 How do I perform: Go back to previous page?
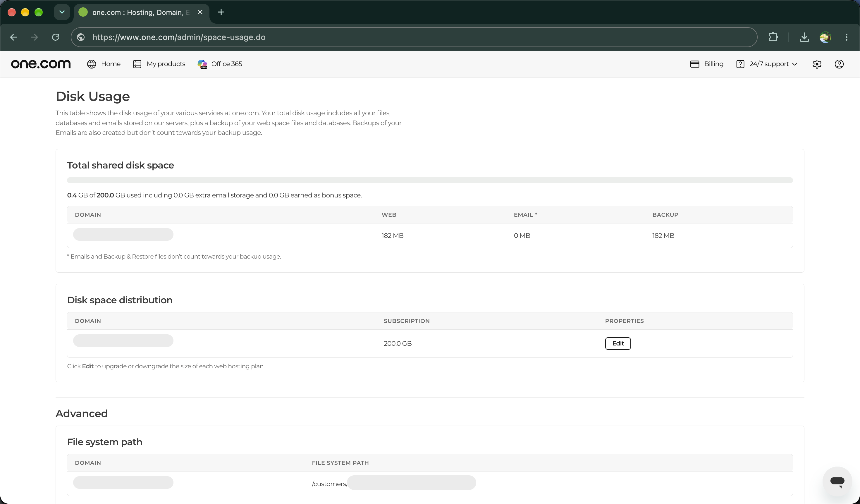tap(14, 37)
